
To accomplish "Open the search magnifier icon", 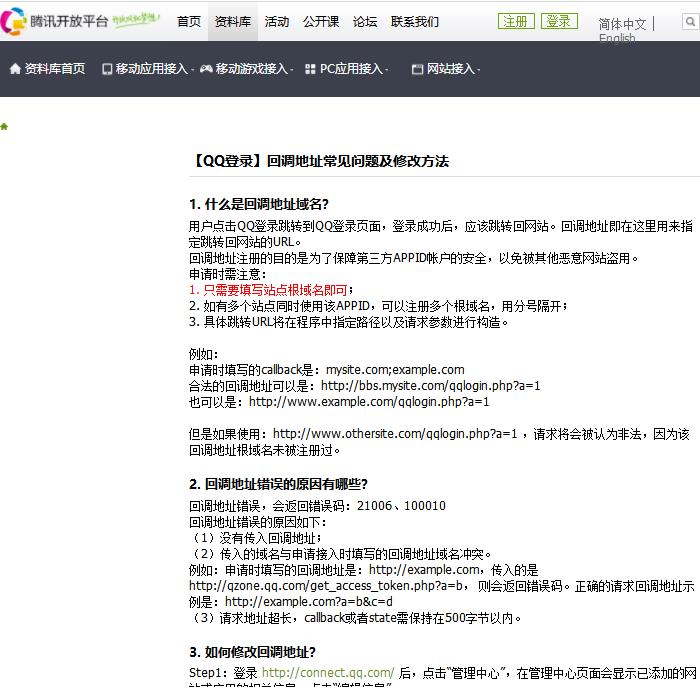I will tap(690, 21).
